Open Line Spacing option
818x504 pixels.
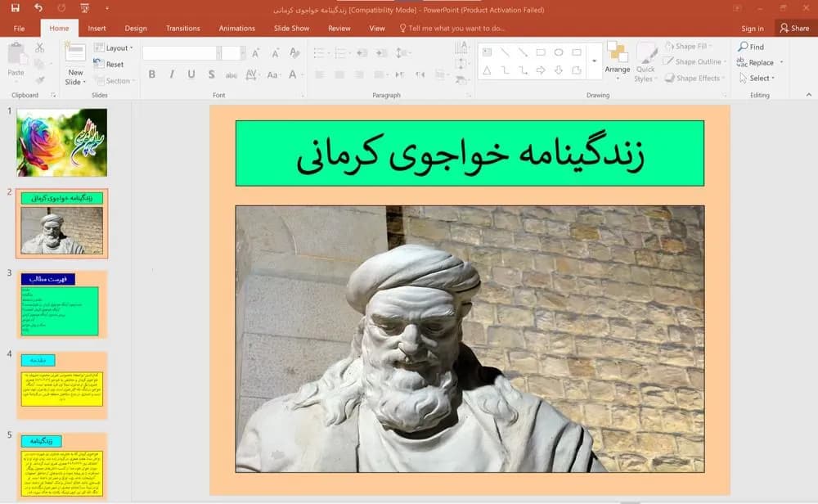(x=402, y=52)
